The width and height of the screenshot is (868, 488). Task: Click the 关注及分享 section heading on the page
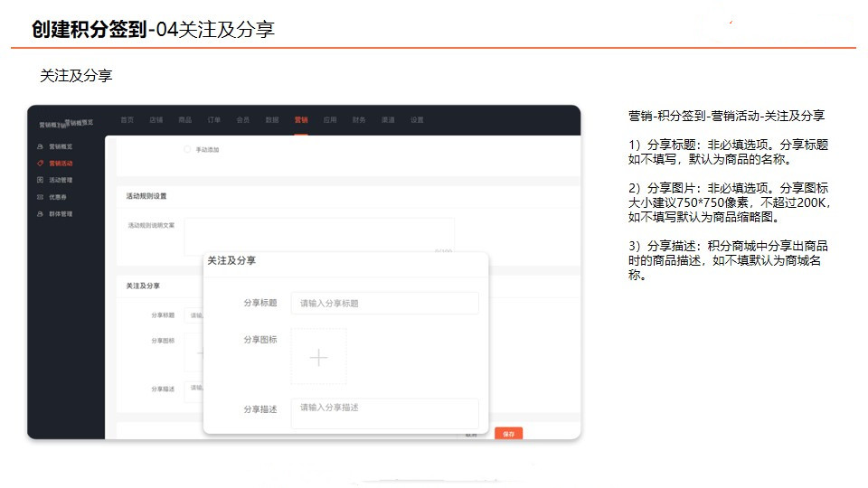[x=143, y=286]
